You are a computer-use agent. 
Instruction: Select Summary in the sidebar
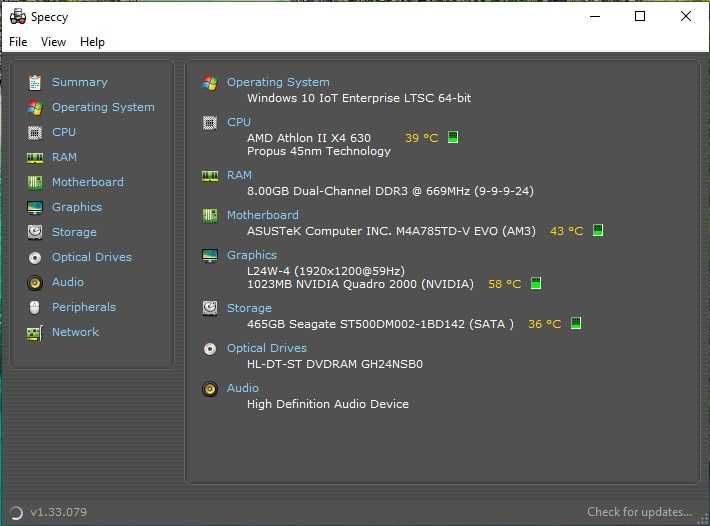point(80,82)
